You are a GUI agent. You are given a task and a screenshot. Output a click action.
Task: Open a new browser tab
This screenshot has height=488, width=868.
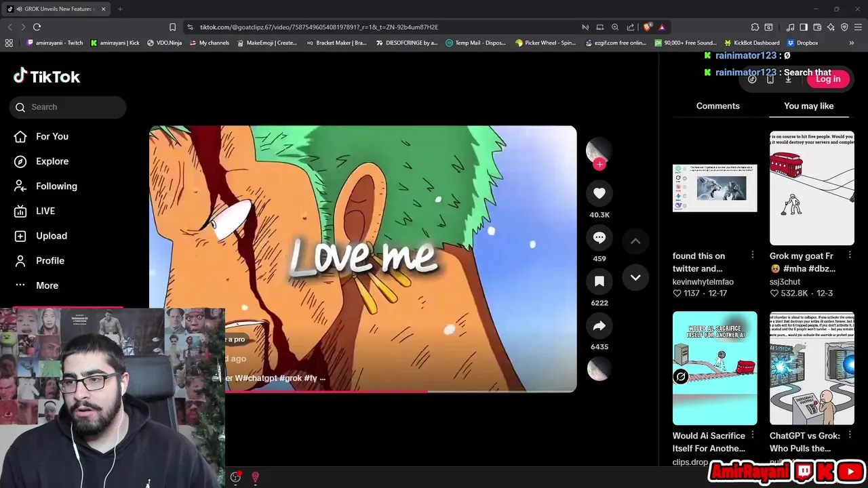(120, 9)
